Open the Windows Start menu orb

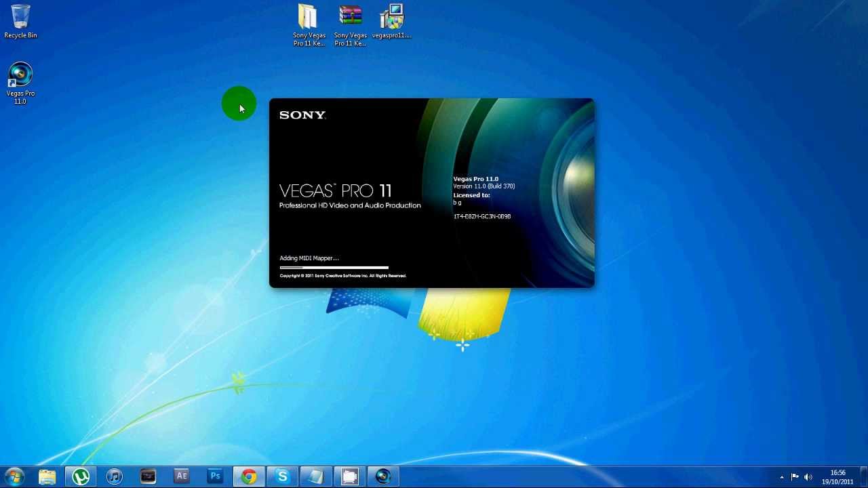tap(14, 476)
